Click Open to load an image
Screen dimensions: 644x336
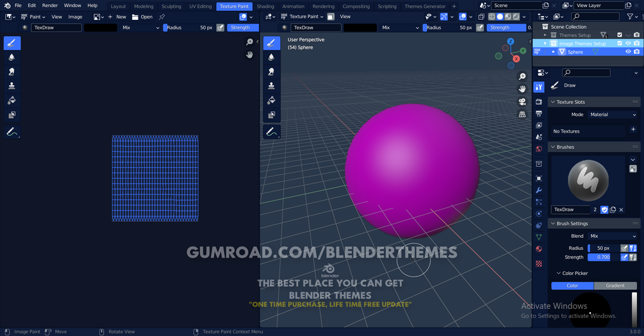pos(142,17)
